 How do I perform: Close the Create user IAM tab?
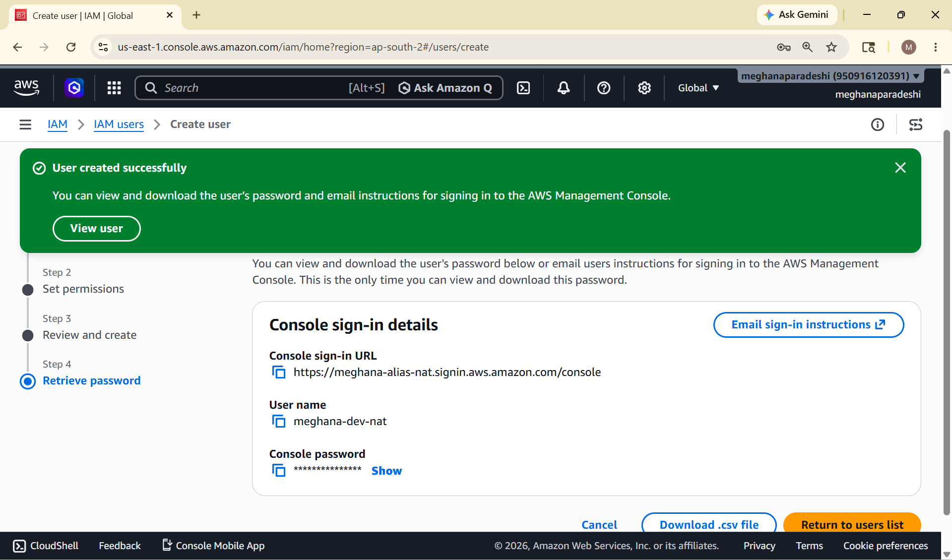[x=170, y=15]
